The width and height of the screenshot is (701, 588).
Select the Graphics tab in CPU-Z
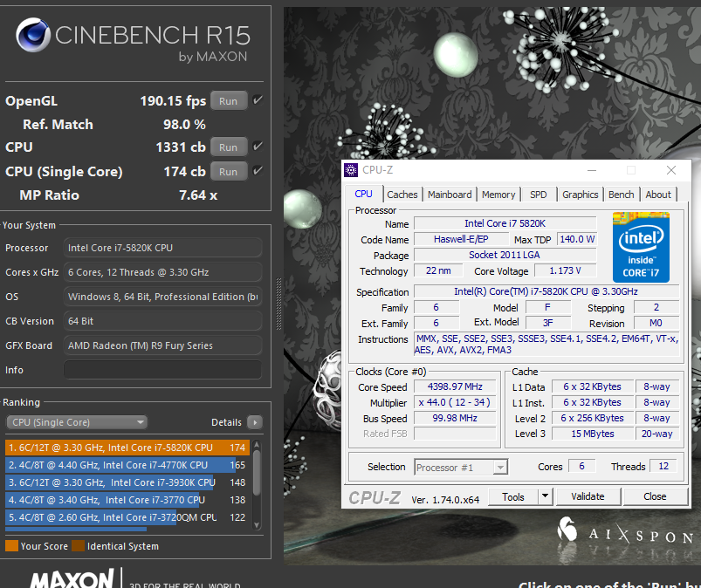tap(580, 195)
